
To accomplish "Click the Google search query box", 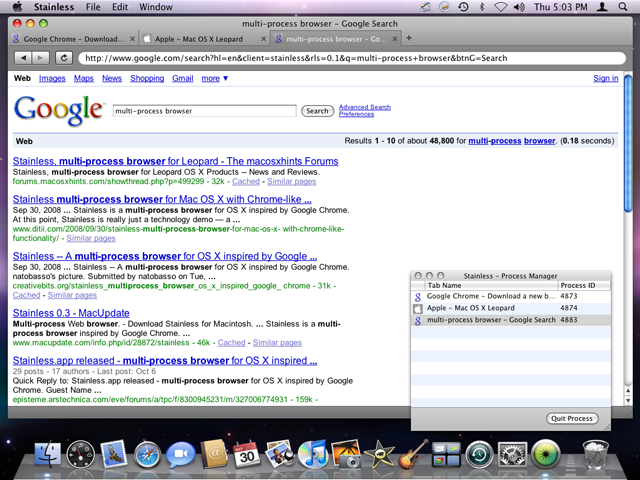I will [x=204, y=111].
